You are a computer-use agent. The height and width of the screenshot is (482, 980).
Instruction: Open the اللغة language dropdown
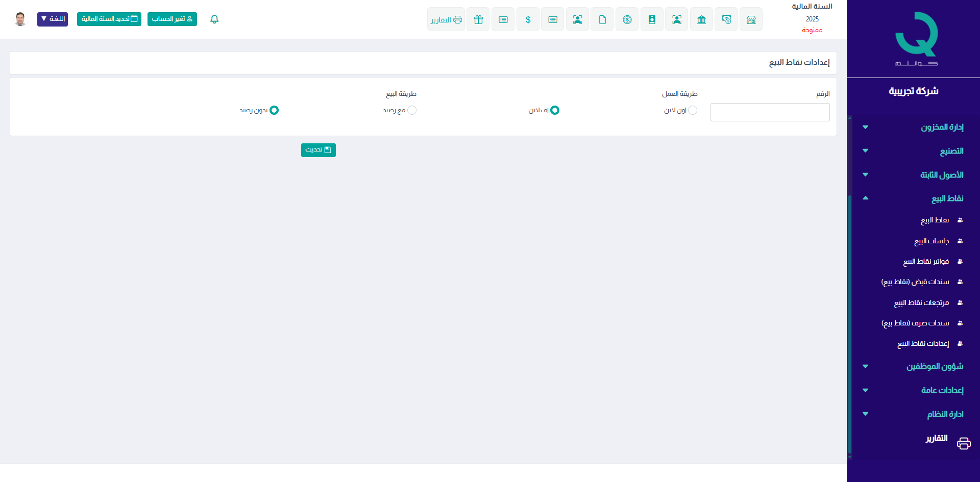pyautogui.click(x=53, y=19)
